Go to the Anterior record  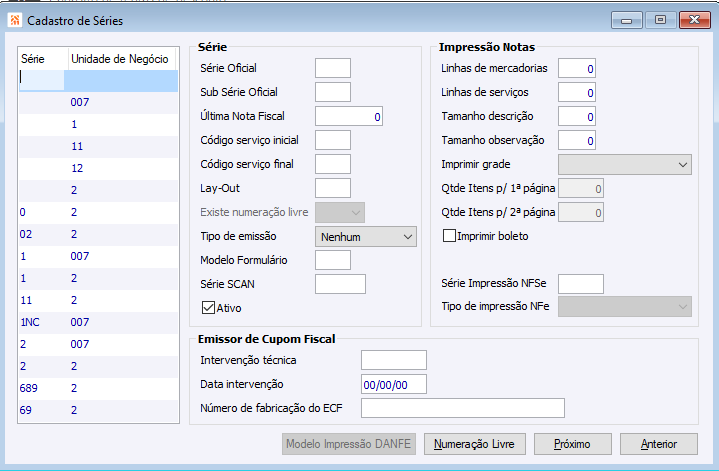point(658,444)
